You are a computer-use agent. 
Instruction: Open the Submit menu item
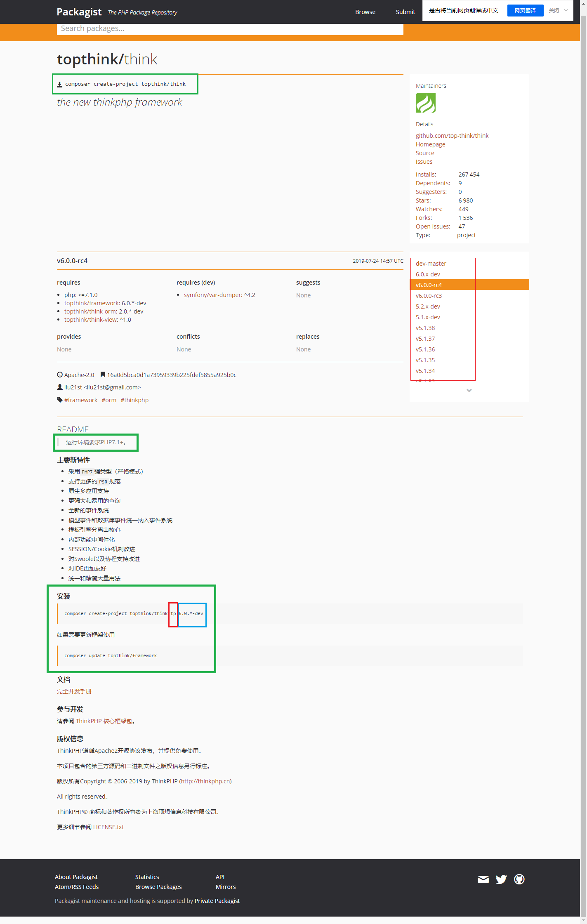click(405, 12)
